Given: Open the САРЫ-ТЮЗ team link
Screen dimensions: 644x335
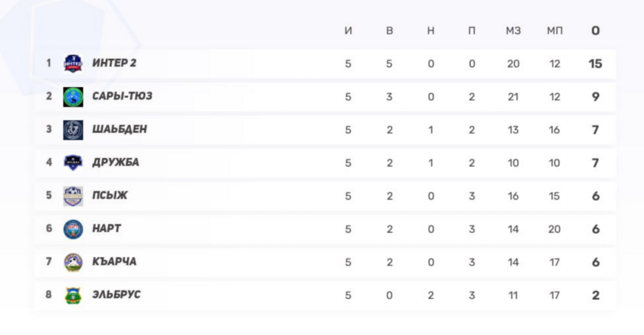Looking at the screenshot, I should coord(122,96).
